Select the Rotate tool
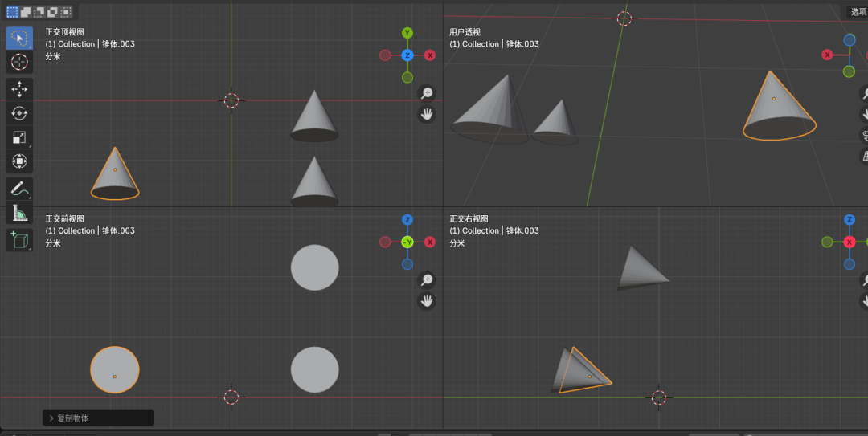The width and height of the screenshot is (868, 436). click(19, 113)
